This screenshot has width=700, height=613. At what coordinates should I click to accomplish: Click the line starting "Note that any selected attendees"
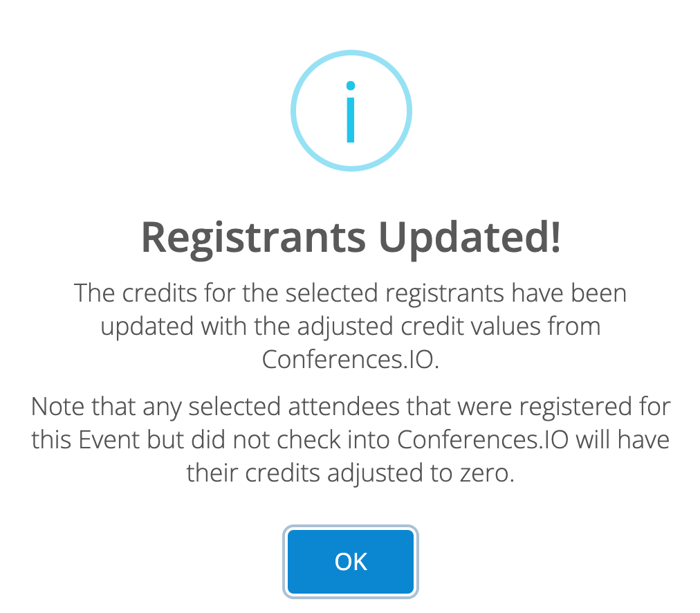tap(351, 407)
